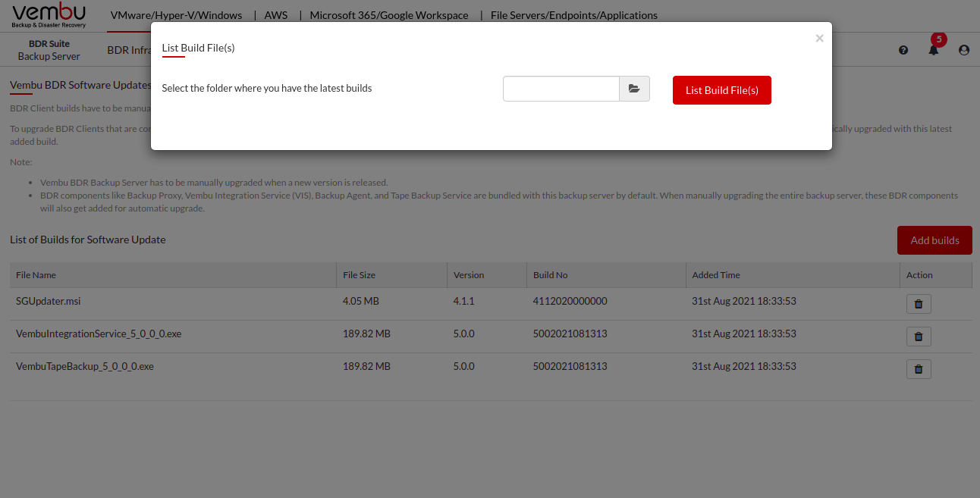Click the Build No column header

550,275
